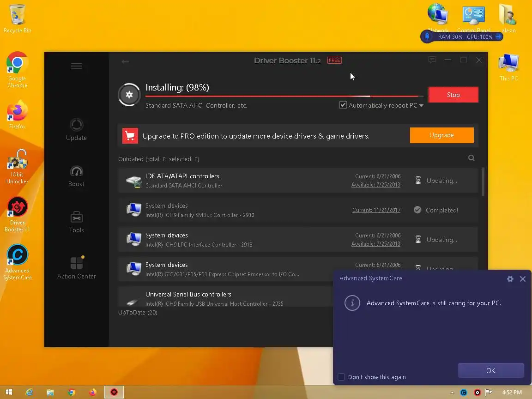Click the device icon for IDE ATA/ATAPI controllers
Screen dimensions: 532x399
133,181
